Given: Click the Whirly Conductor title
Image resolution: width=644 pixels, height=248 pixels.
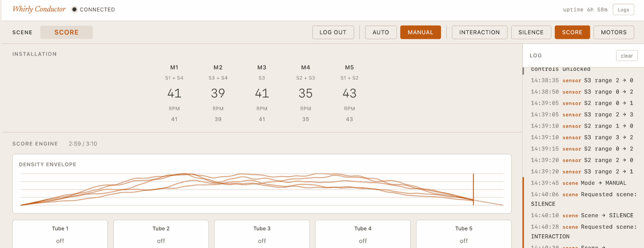Looking at the screenshot, I should (39, 9).
